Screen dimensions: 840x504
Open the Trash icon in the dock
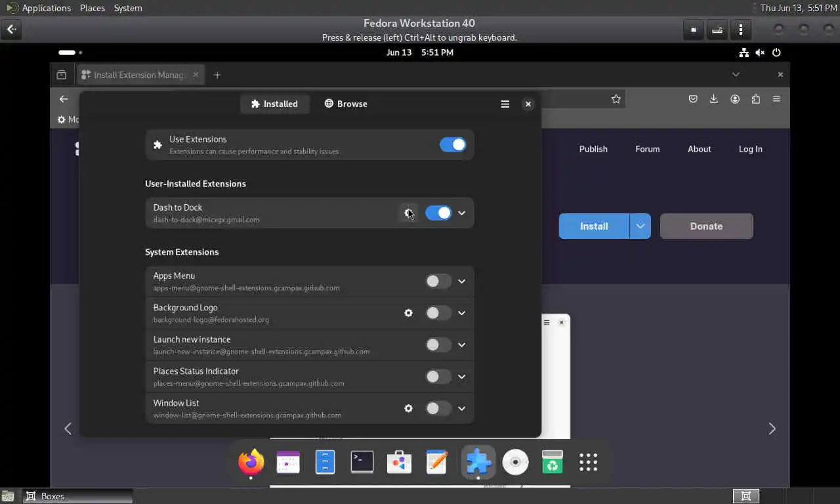point(553,462)
